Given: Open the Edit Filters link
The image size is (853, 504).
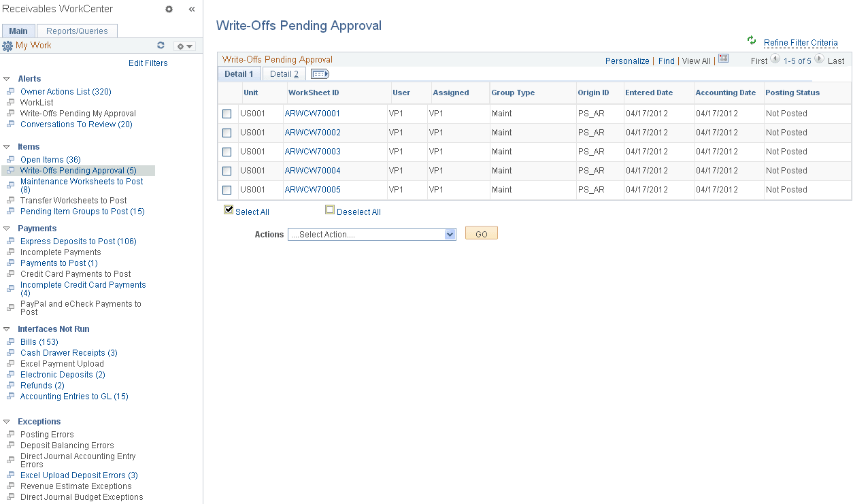Looking at the screenshot, I should [150, 63].
